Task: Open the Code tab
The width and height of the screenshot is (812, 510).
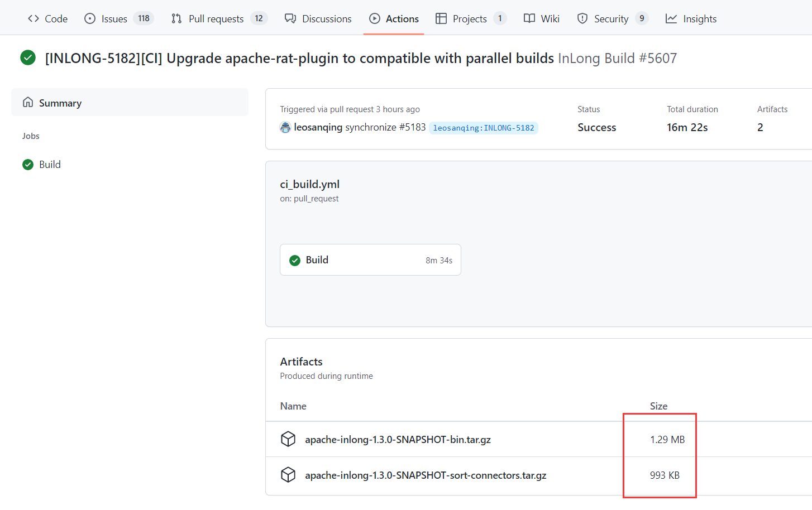Action: pos(47,18)
